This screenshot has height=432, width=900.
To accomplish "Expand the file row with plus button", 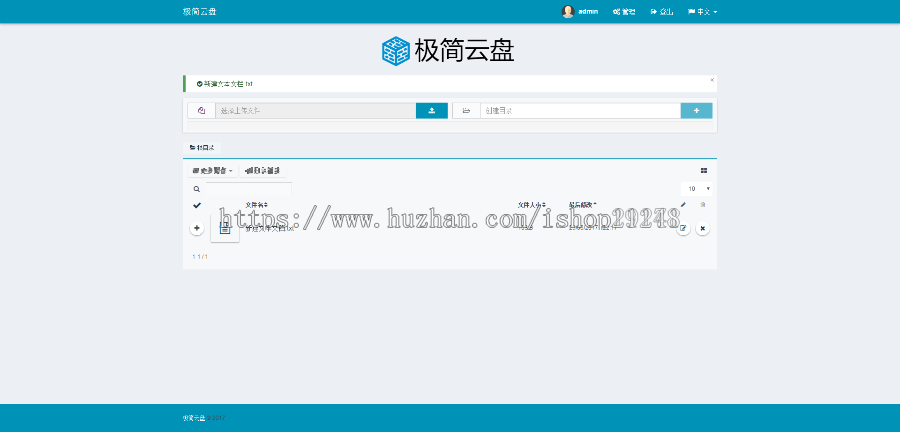I will pos(197,228).
